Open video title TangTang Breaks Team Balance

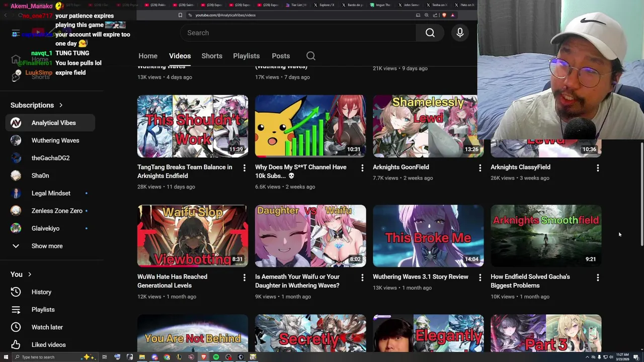(185, 171)
